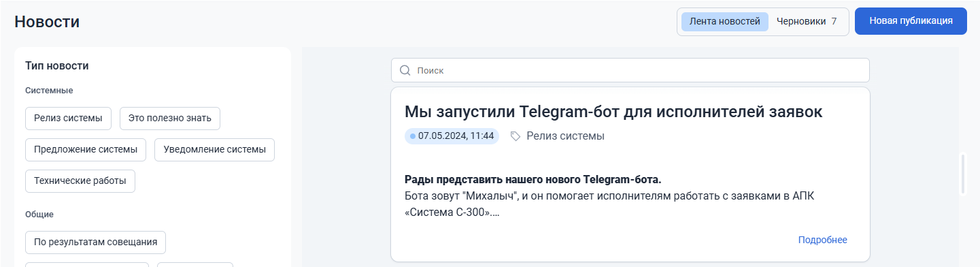The height and width of the screenshot is (267, 980).
Task: Toggle the Технические работы filter
Action: 80,181
